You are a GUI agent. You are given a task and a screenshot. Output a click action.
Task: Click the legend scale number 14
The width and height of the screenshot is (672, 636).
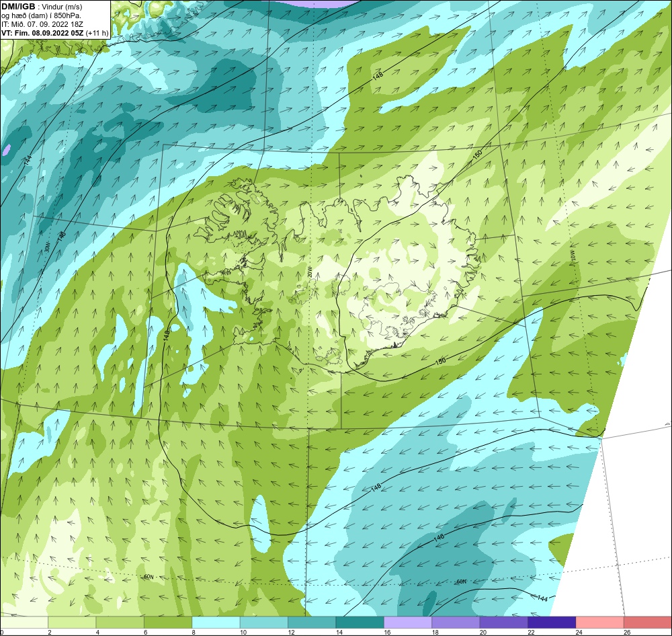339,632
